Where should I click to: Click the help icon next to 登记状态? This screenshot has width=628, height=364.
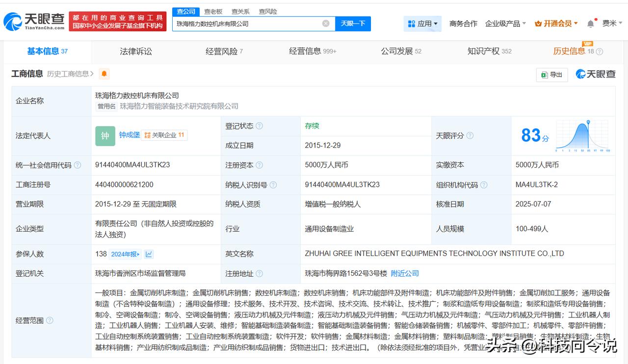[259, 126]
